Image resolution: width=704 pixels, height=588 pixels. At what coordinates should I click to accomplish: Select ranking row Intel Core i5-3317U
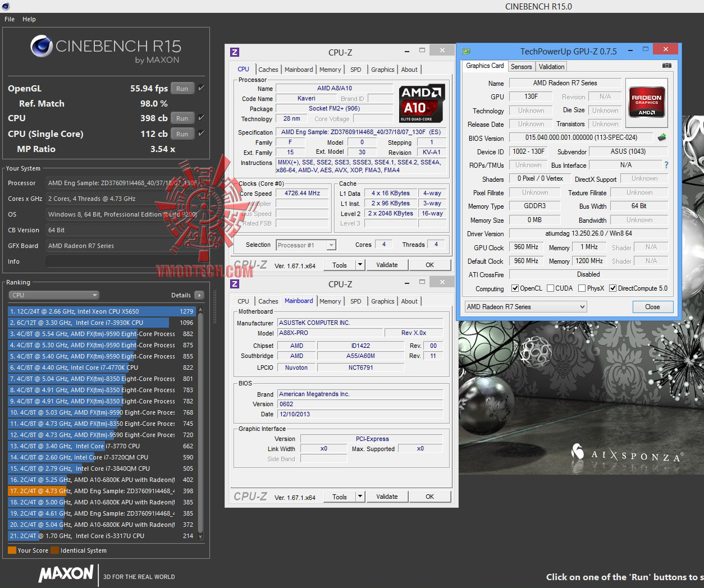click(101, 536)
